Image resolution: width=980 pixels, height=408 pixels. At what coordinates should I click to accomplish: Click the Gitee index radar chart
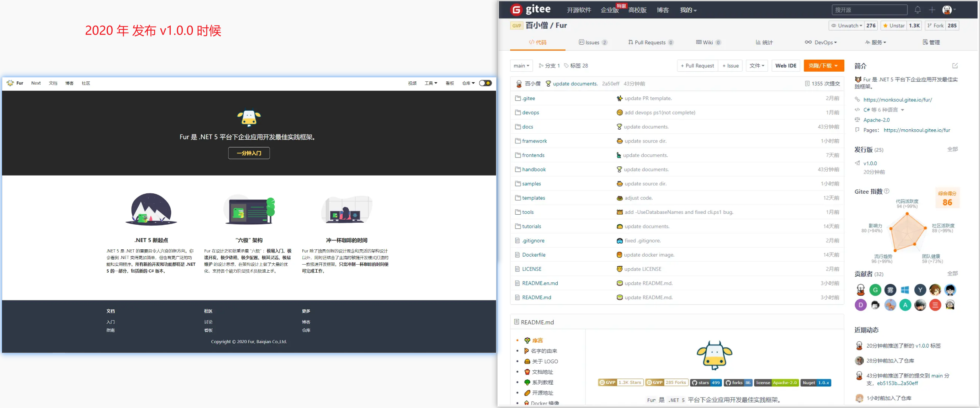(x=907, y=232)
